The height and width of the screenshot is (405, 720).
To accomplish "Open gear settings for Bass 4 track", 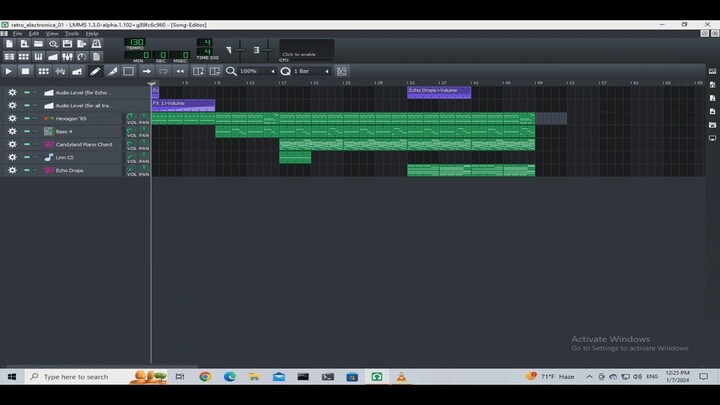I will 12,131.
